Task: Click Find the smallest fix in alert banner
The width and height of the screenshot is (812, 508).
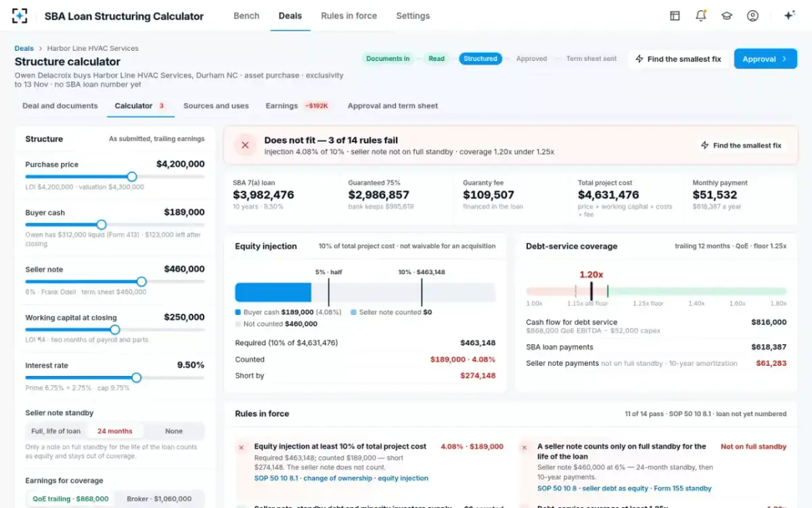Action: 741,145
